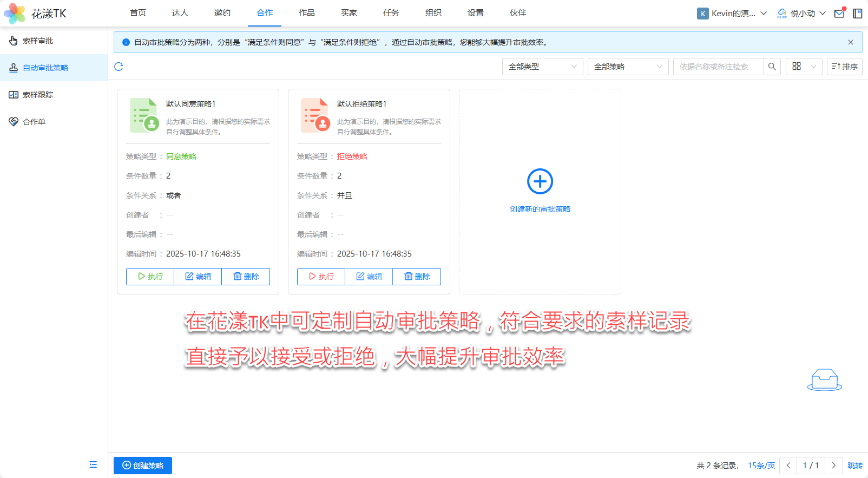Open the mail notifications icon
Viewport: 868px width, 478px height.
click(839, 14)
